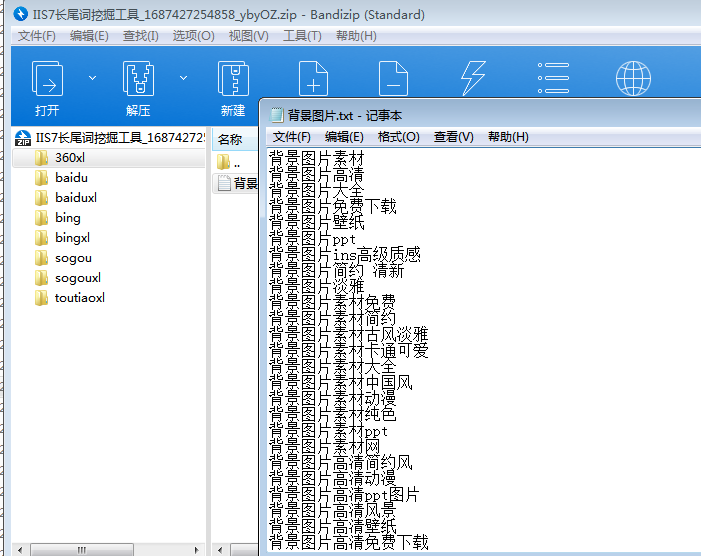Open Notepad 编辑(E) menu
This screenshot has height=556, width=701.
[344, 137]
